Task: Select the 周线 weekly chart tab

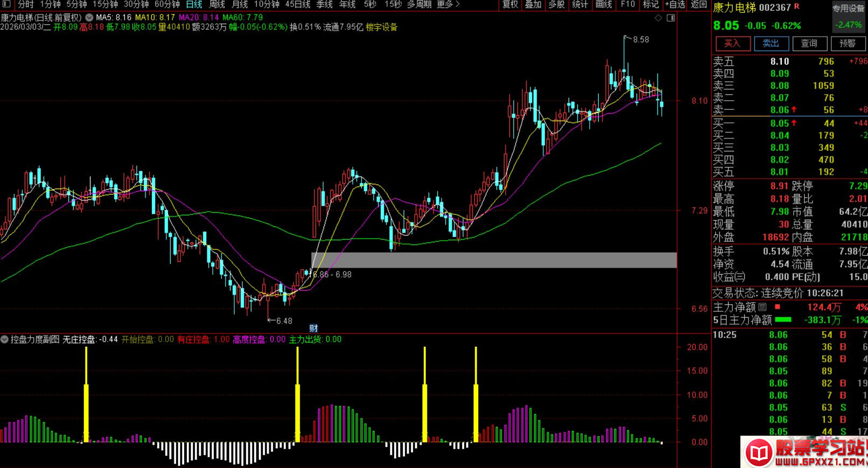Action: click(x=217, y=4)
